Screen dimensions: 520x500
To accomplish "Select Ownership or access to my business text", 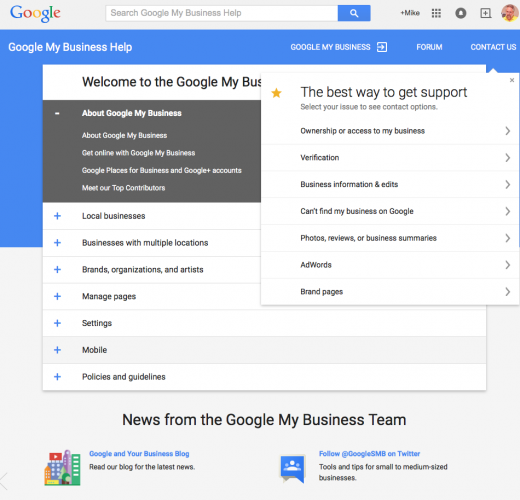I will [x=363, y=131].
